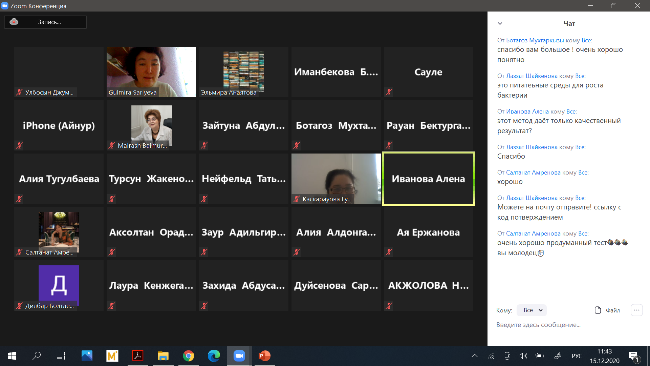This screenshot has width=650, height=366.
Task: Open Google Chrome from taskbar
Action: [x=189, y=356]
